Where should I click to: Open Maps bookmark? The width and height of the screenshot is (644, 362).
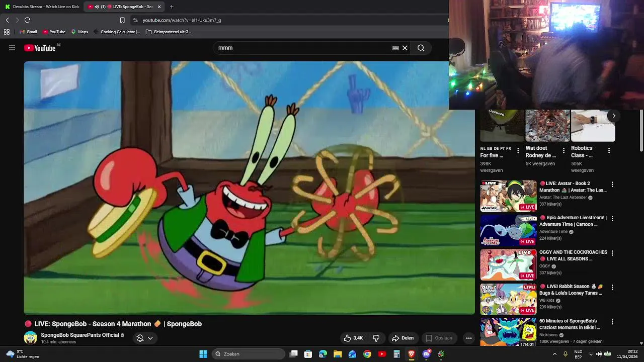79,32
